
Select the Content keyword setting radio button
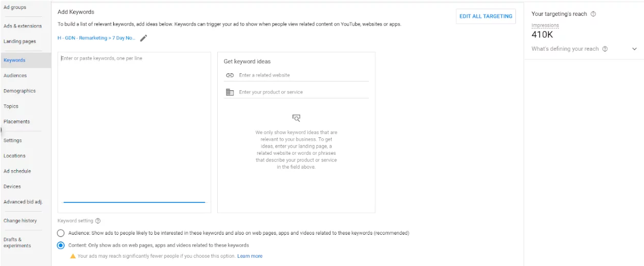coord(61,245)
